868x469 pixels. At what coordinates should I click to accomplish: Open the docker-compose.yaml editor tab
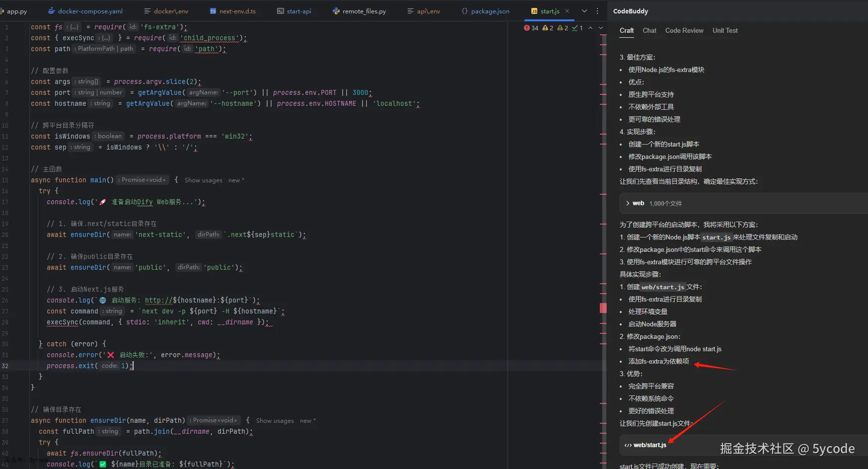90,11
